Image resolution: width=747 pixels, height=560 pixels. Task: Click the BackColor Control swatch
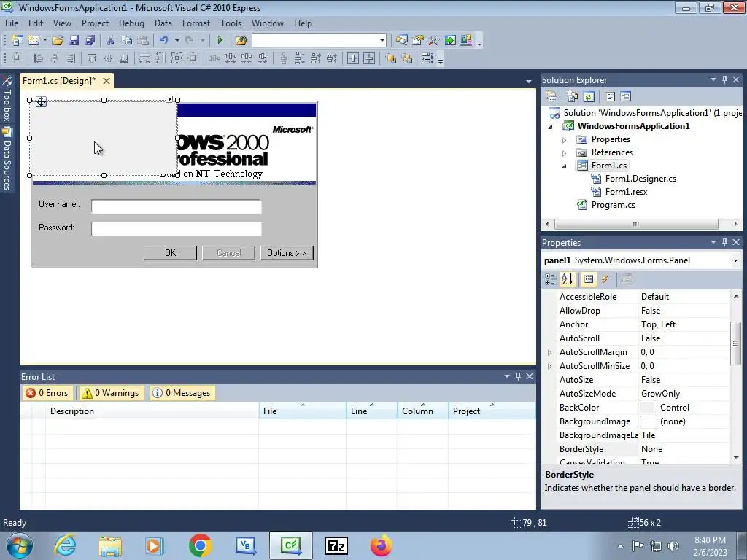(646, 408)
